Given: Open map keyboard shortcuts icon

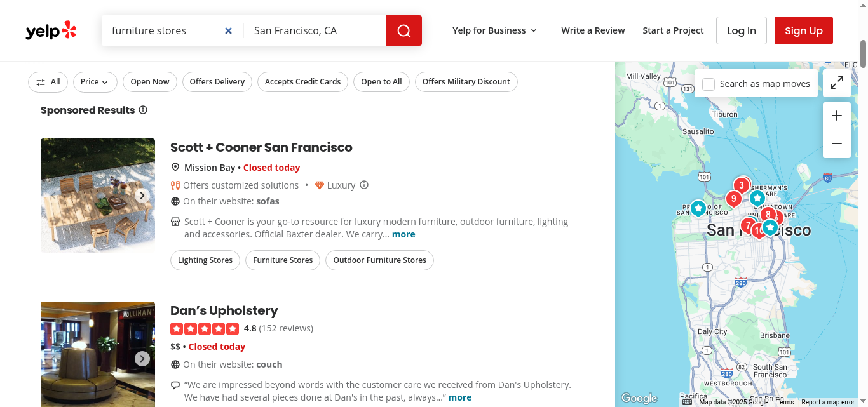Looking at the screenshot, I should click(687, 402).
